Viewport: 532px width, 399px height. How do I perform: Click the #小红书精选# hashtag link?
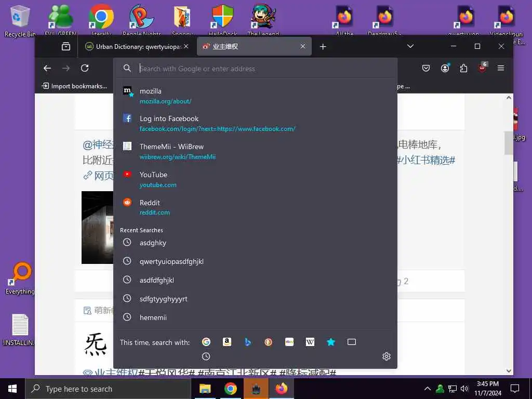[x=426, y=160]
